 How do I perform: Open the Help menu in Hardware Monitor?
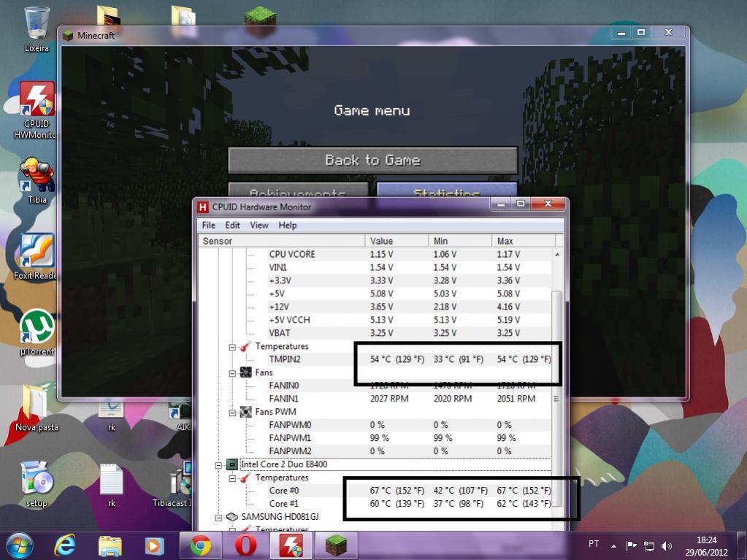288,225
